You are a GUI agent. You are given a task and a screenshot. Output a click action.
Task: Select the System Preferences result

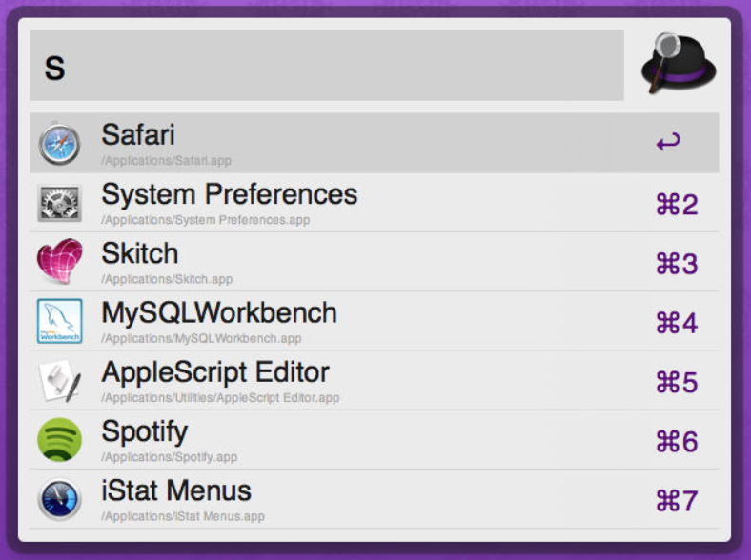[x=229, y=195]
